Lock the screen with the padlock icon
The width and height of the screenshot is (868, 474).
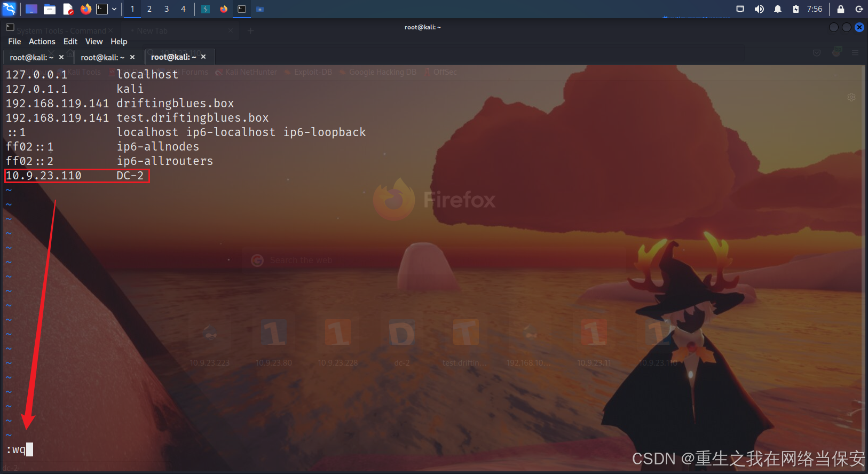point(841,9)
